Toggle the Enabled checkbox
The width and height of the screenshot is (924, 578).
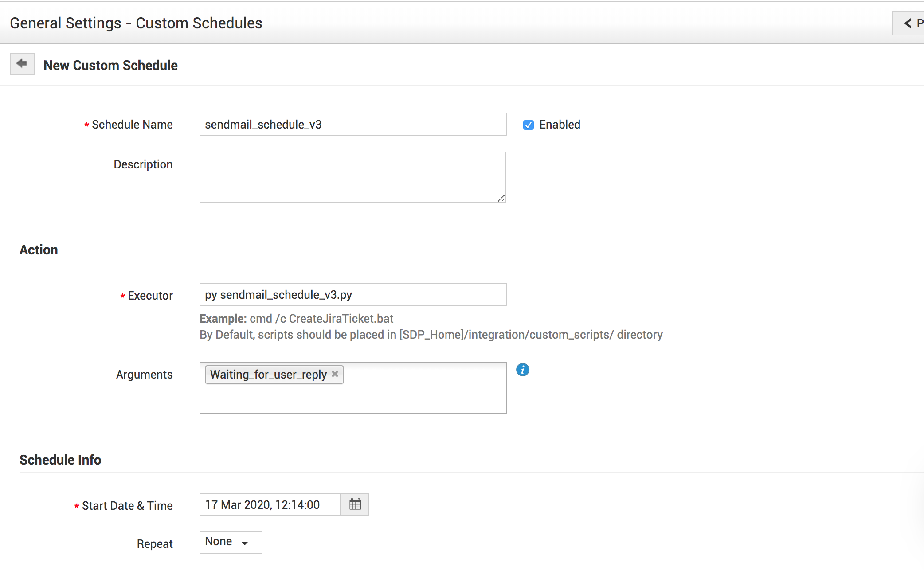(528, 125)
